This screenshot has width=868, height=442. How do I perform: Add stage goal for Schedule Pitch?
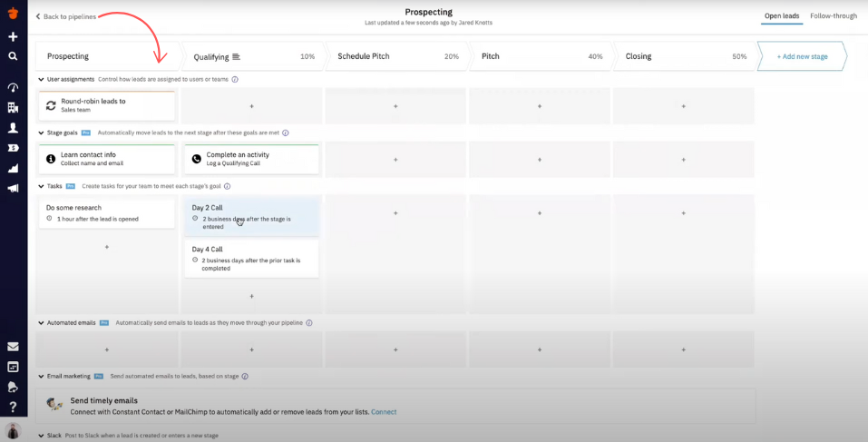(x=395, y=160)
